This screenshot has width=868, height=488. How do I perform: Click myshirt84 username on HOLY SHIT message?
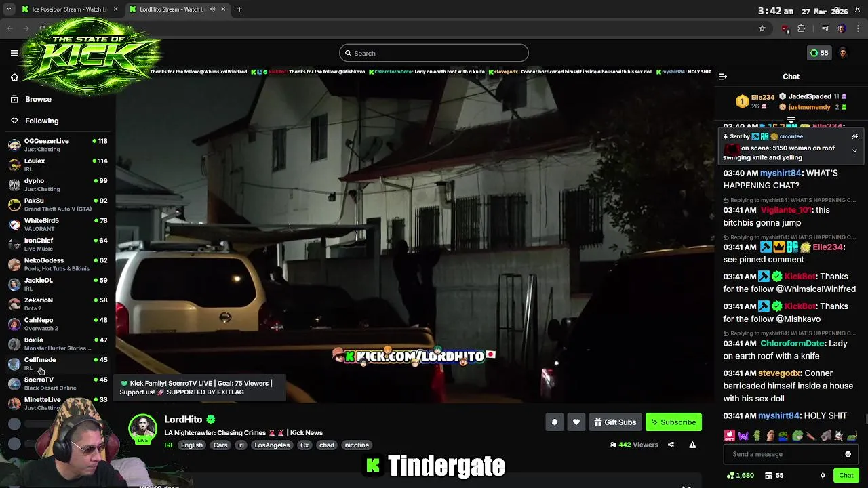coord(778,415)
